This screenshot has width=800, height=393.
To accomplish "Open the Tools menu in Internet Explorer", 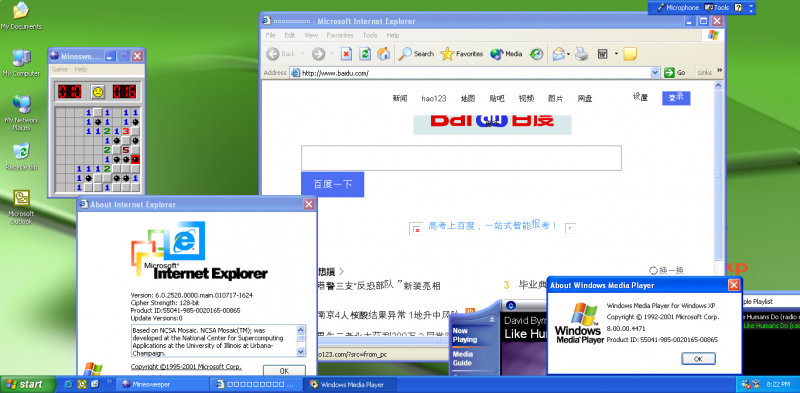I will pos(370,35).
